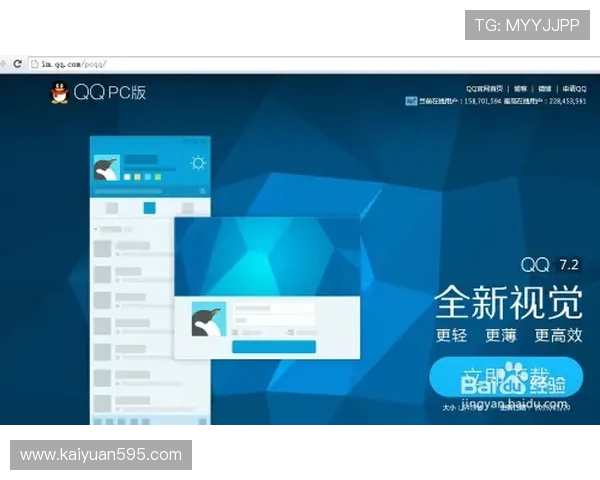Open the QQ官网首页 link
The width and height of the screenshot is (600, 480).
pyautogui.click(x=484, y=89)
